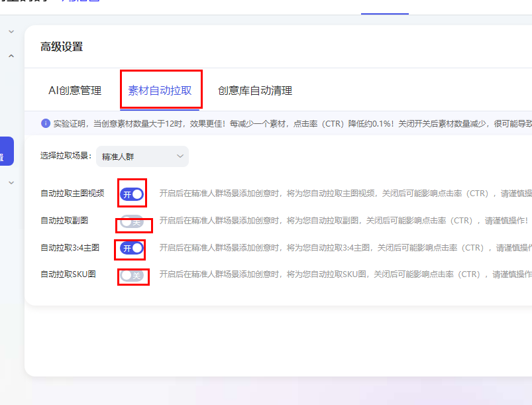This screenshot has height=405, width=532.
Task: Select the 素材自动拉取 tab
Action: [x=160, y=91]
